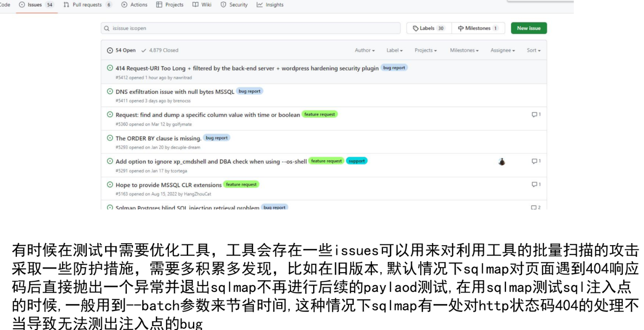Expand the Label filter dropdown
The image size is (644, 330).
pos(394,50)
